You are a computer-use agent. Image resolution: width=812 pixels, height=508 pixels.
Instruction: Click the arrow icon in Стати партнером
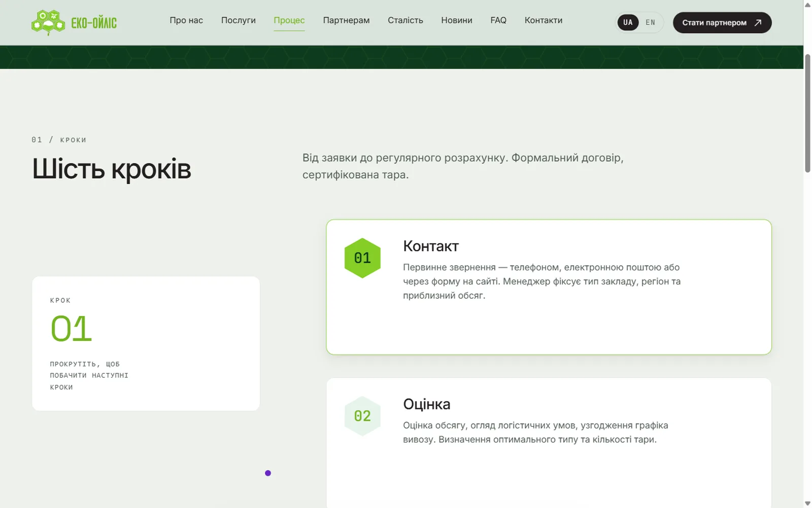click(758, 22)
